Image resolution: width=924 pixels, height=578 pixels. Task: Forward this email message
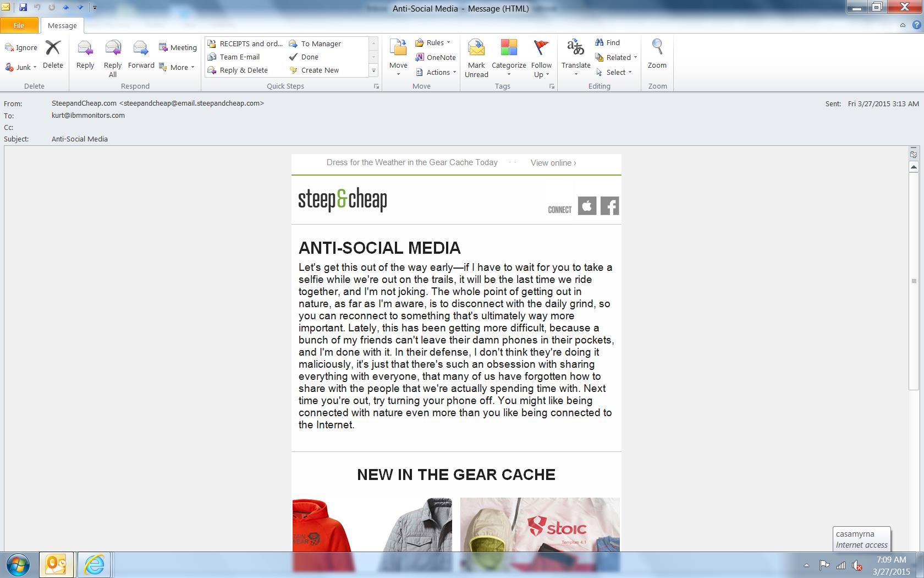(141, 54)
